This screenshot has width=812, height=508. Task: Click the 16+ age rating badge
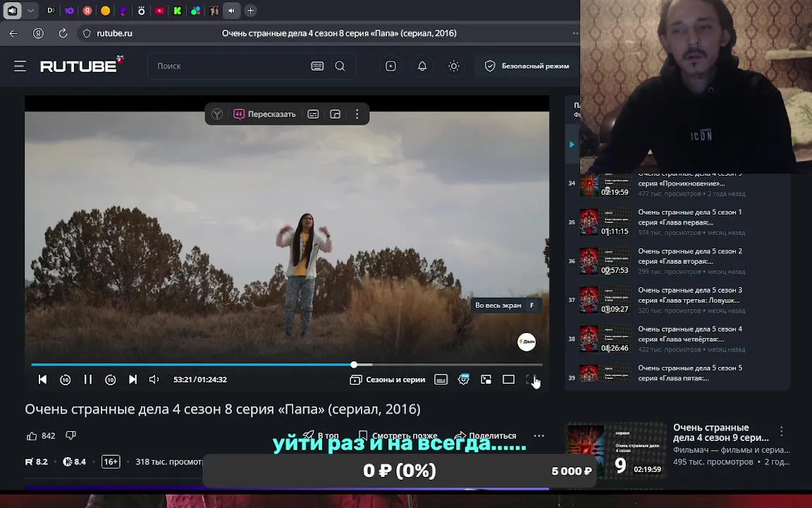pyautogui.click(x=111, y=461)
